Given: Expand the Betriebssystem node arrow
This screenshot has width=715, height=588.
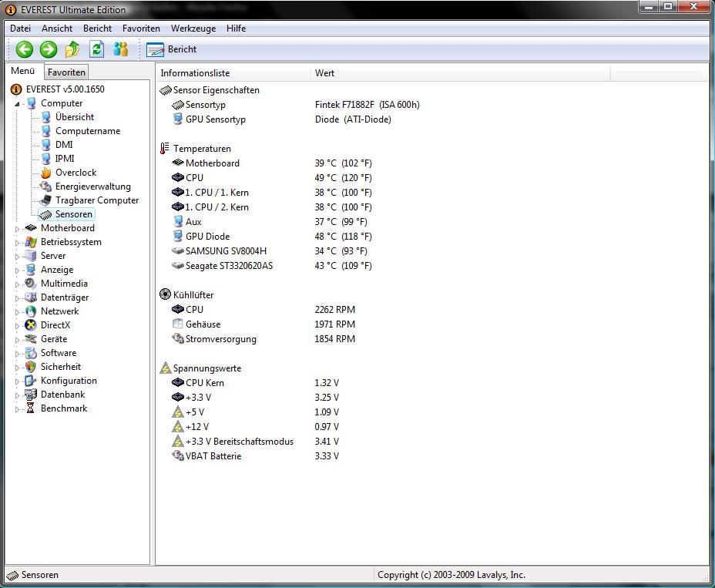Looking at the screenshot, I should (17, 243).
